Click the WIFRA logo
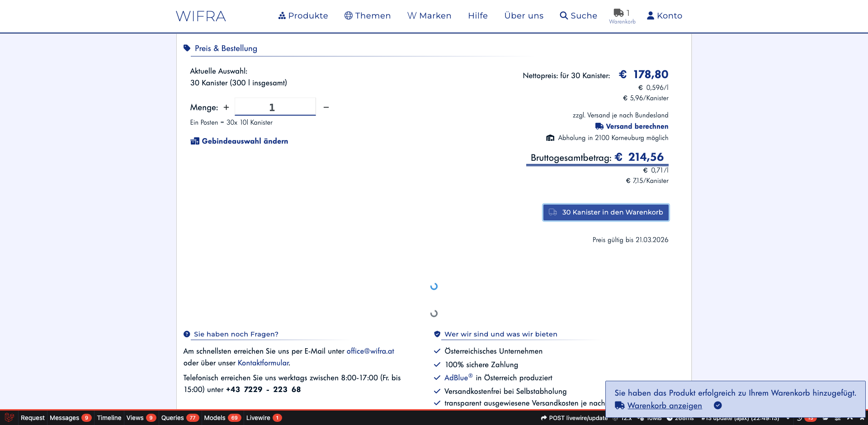 pyautogui.click(x=201, y=16)
